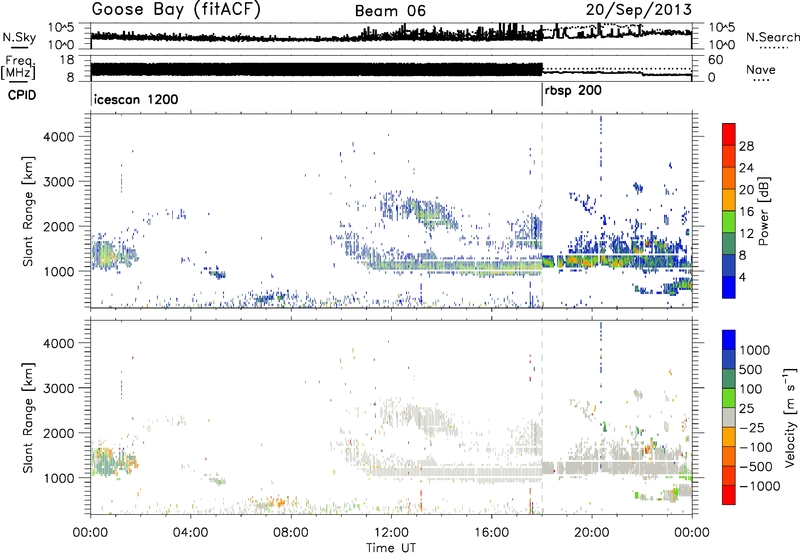This screenshot has height=554, width=800.
Task: Click the 'Velocity [m s-1]' colorbar title
Action: pos(790,417)
